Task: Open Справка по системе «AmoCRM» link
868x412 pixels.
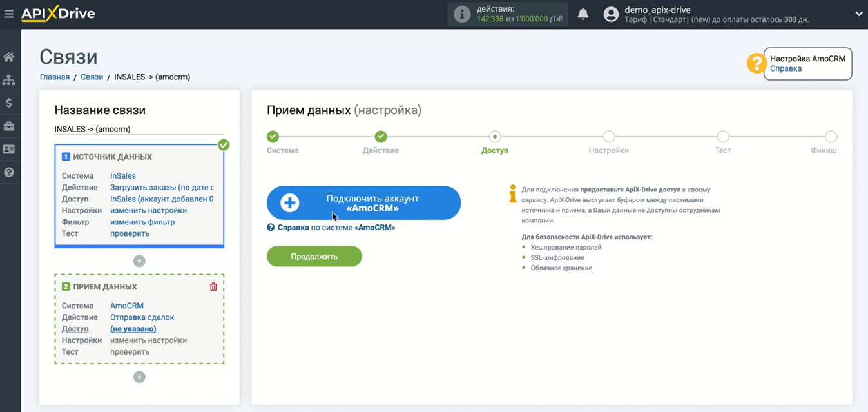Action: tap(331, 228)
